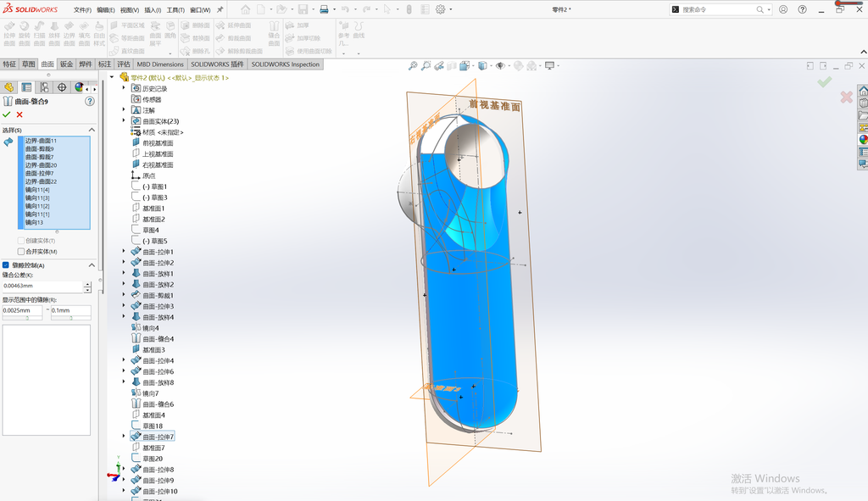
Task: Open the FeatureManager design tree tab
Action: pos(8,87)
